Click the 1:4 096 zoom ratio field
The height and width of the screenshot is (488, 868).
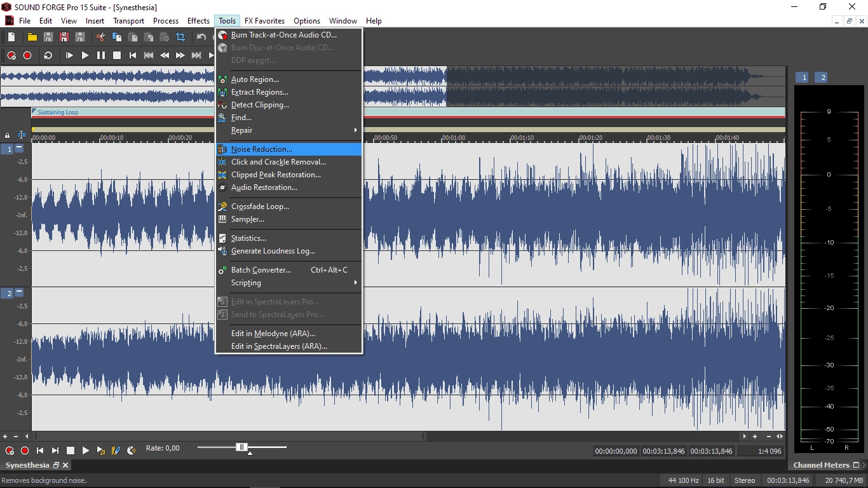[x=761, y=451]
